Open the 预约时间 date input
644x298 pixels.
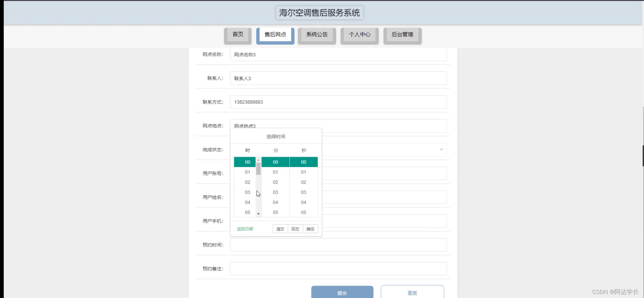338,245
